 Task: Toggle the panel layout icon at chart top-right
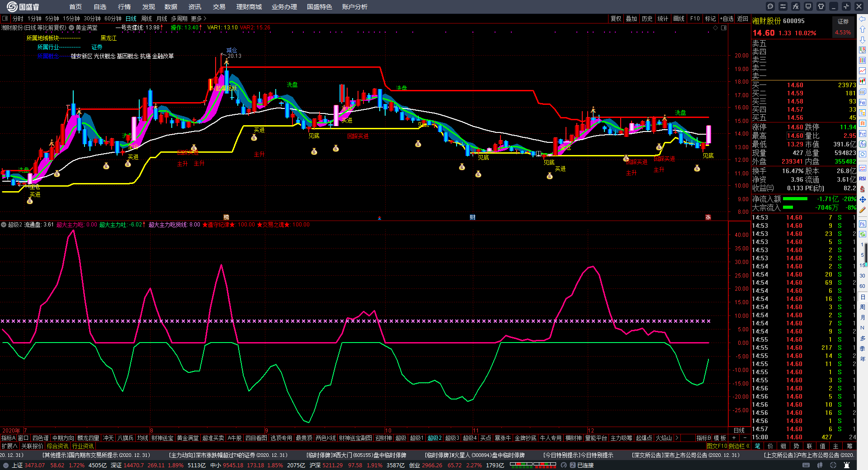click(724, 28)
